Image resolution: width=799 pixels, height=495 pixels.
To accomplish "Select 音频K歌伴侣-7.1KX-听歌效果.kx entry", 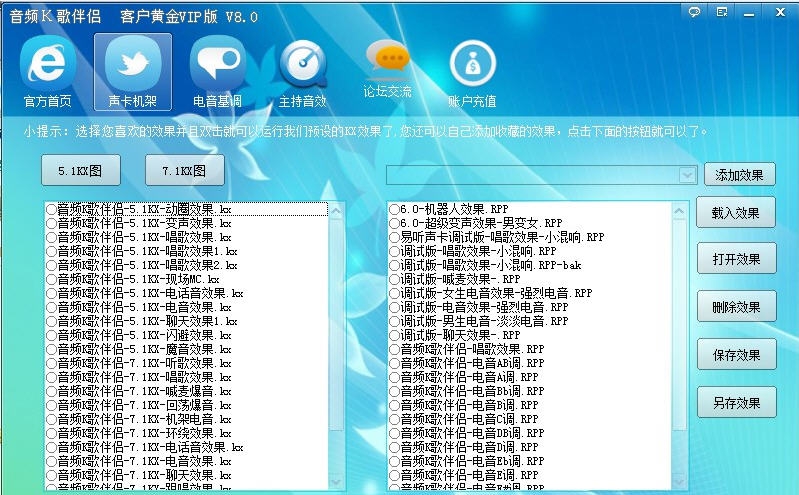I will click(x=139, y=363).
